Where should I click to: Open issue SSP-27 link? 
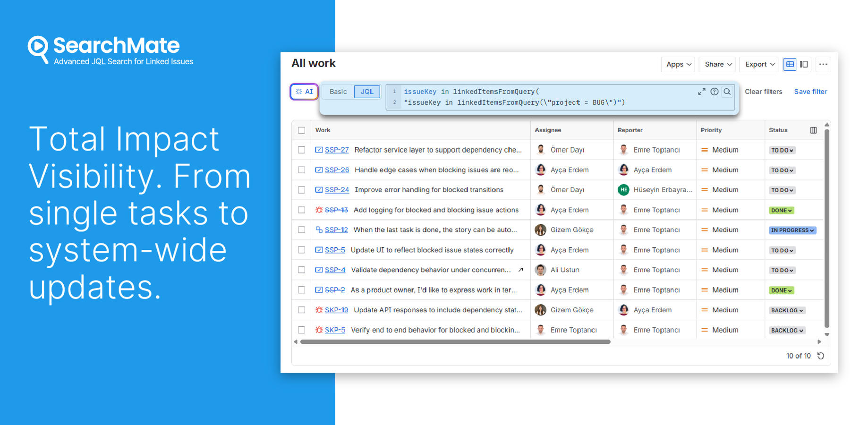(337, 150)
